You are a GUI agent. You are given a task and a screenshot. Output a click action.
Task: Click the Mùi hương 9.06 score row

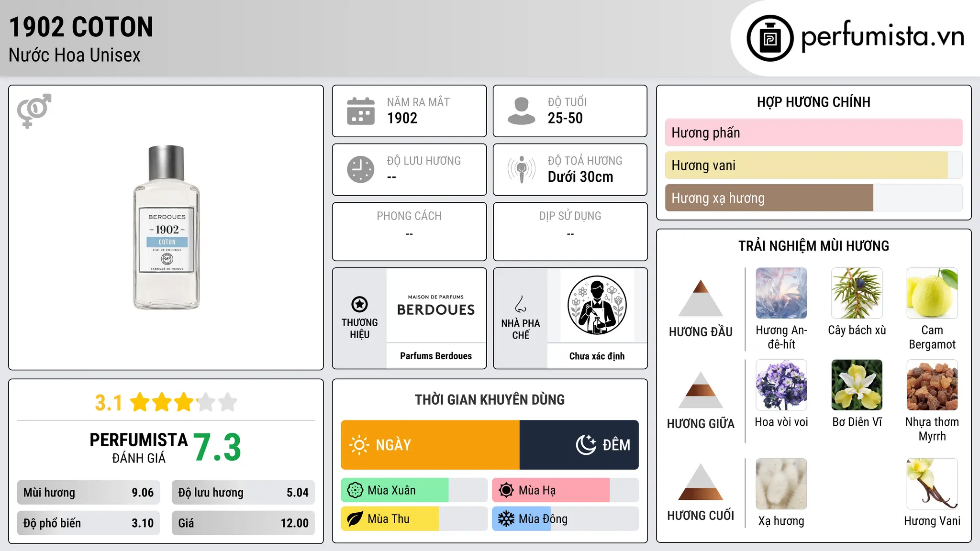point(89,493)
